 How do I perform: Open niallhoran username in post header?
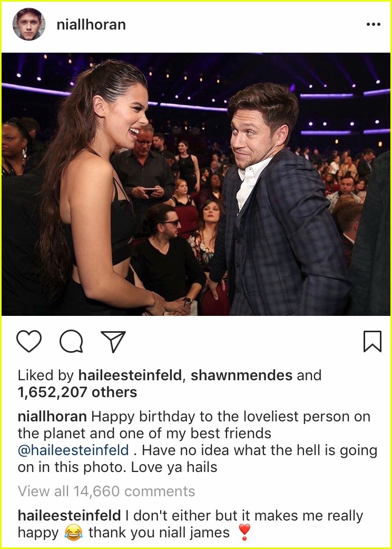pos(91,24)
